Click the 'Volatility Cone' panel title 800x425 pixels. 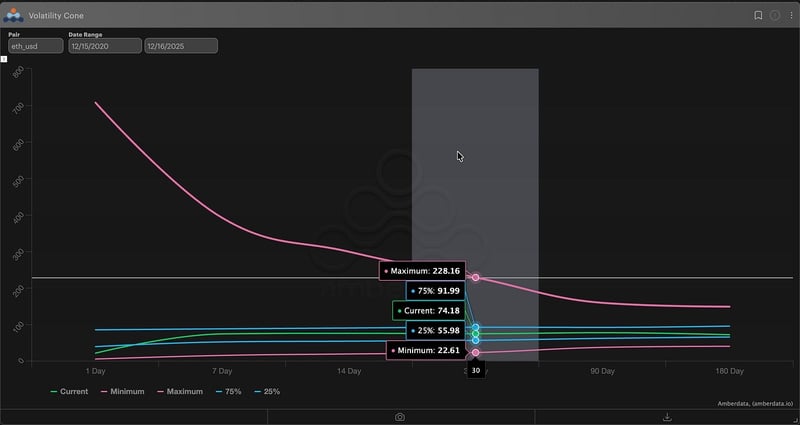[56, 16]
